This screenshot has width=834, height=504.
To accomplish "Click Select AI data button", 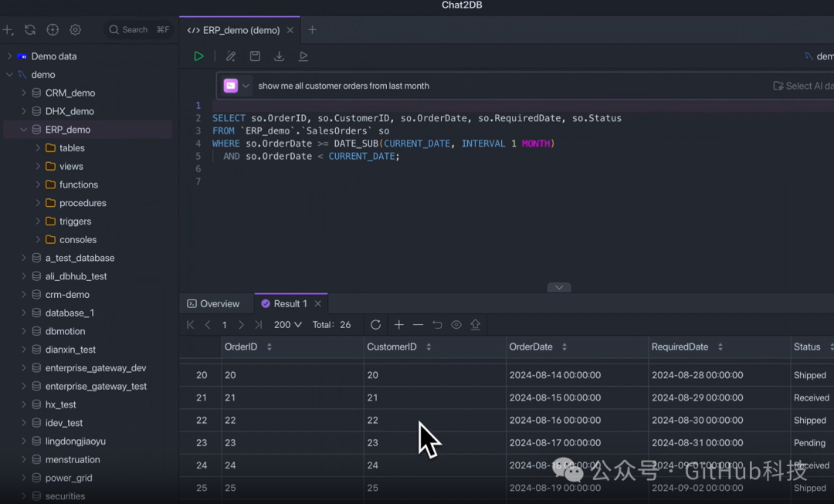I will pos(803,86).
